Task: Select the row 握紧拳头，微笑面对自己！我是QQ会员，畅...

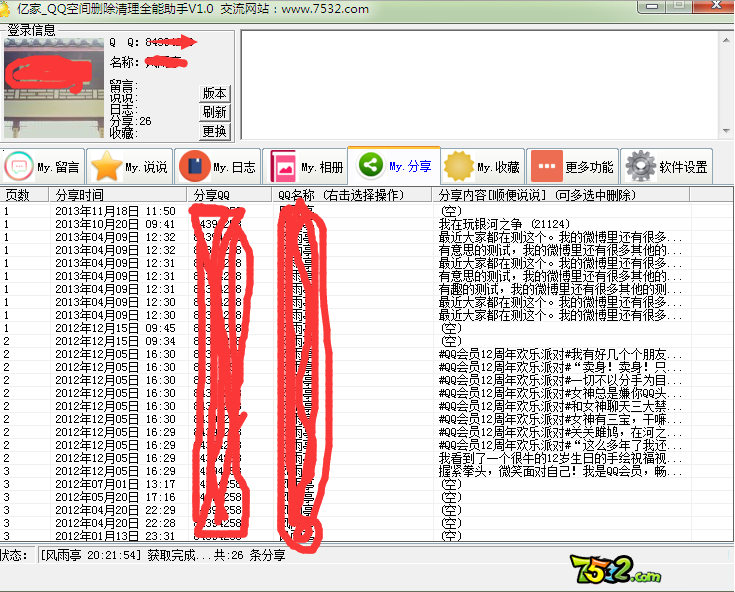Action: coord(367,471)
